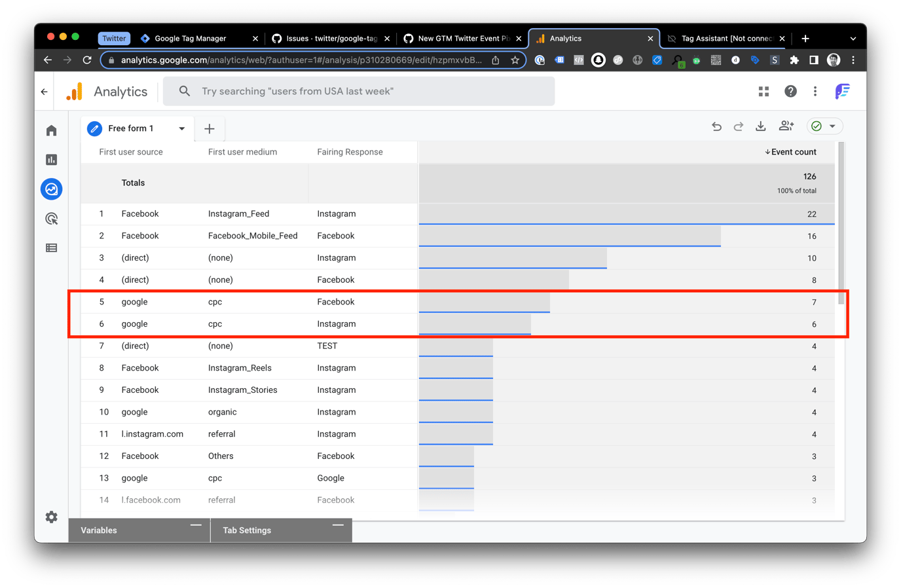Click the Facebook_Mobile_Feed bar with count 16
Screen dimensions: 901x588
pos(570,236)
